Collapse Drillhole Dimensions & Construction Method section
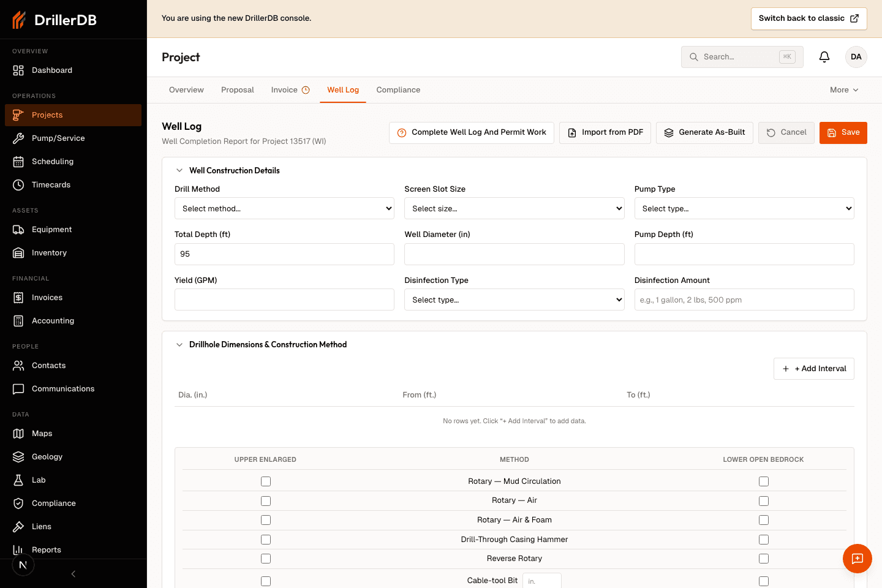The width and height of the screenshot is (882, 588). (179, 345)
